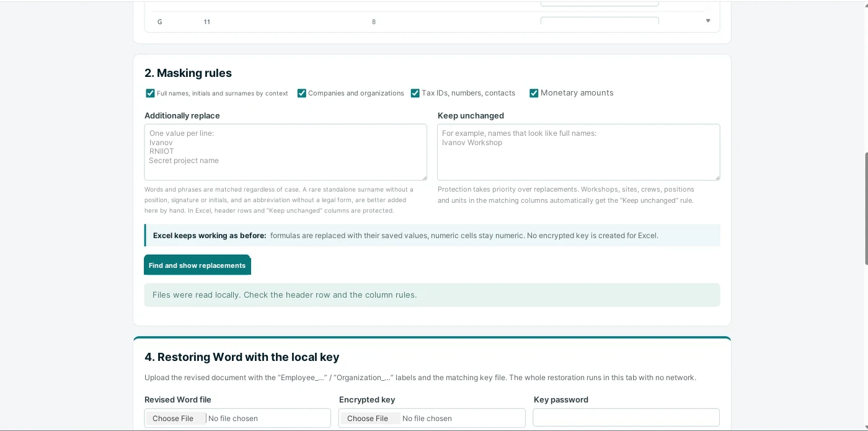The image size is (868, 431).
Task: Click 4. Restoring Word with local key heading
Action: [x=242, y=357]
